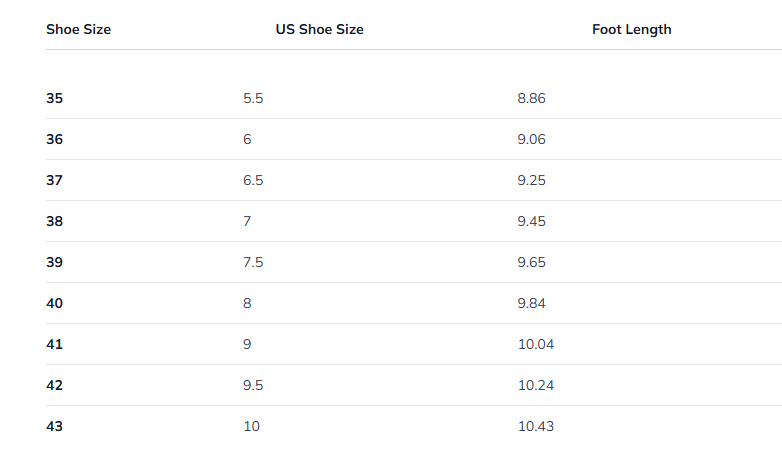Click the US size 9.5 cell
The width and height of the screenshot is (782, 468).
point(252,385)
